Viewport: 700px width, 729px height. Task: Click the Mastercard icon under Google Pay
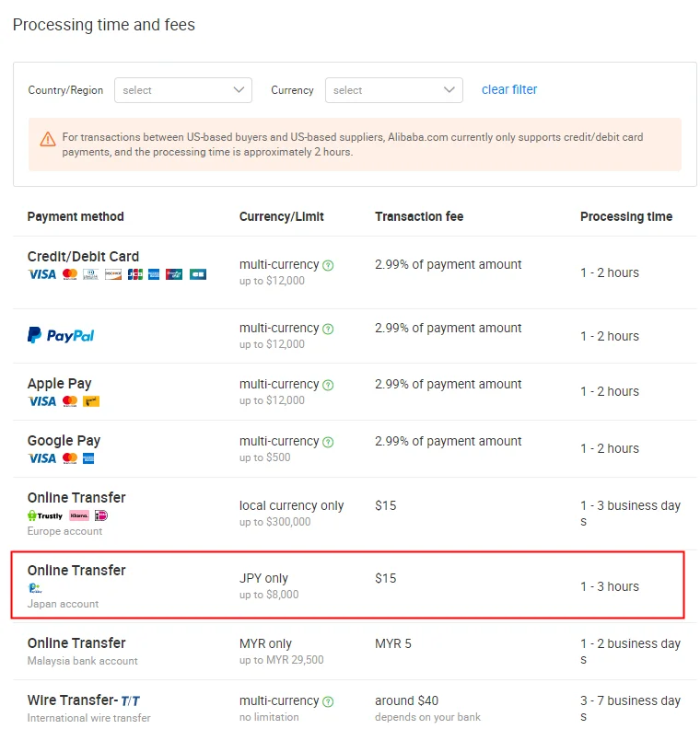(x=70, y=458)
